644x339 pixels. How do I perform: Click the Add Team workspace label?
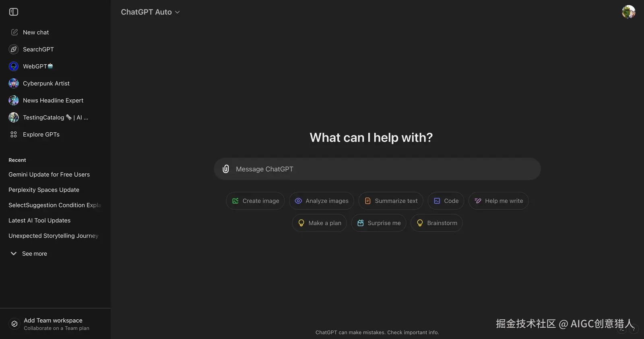[x=53, y=321]
